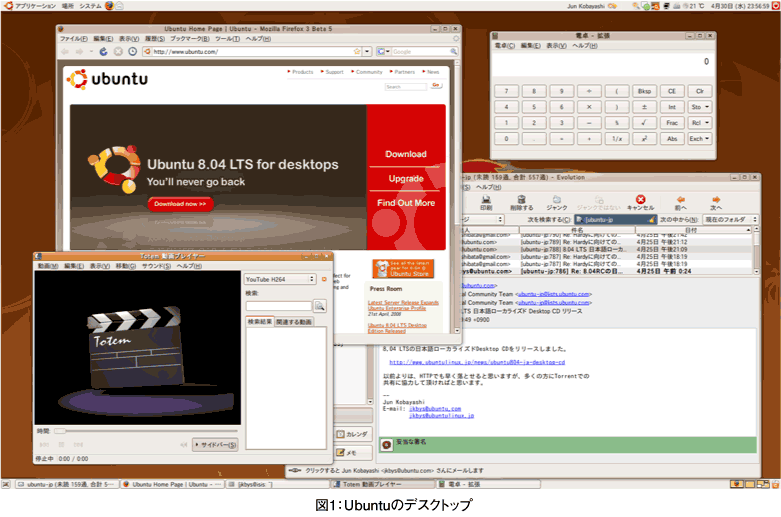Click red Download now button

coord(180,204)
